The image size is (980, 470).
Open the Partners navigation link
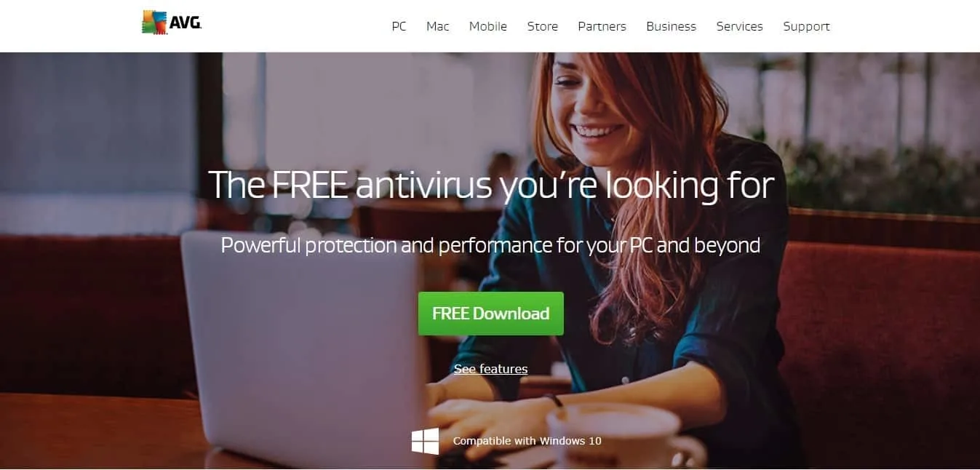[602, 26]
